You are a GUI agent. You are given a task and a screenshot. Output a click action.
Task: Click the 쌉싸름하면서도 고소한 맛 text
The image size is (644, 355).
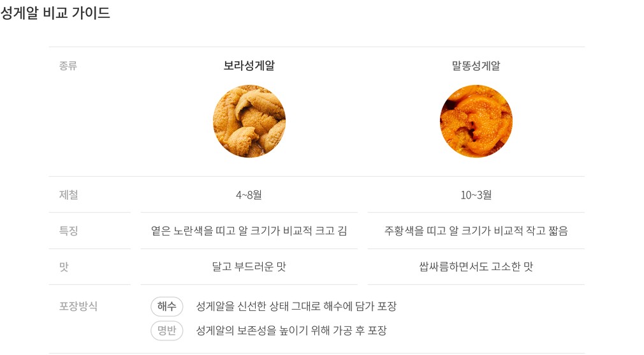click(x=476, y=267)
